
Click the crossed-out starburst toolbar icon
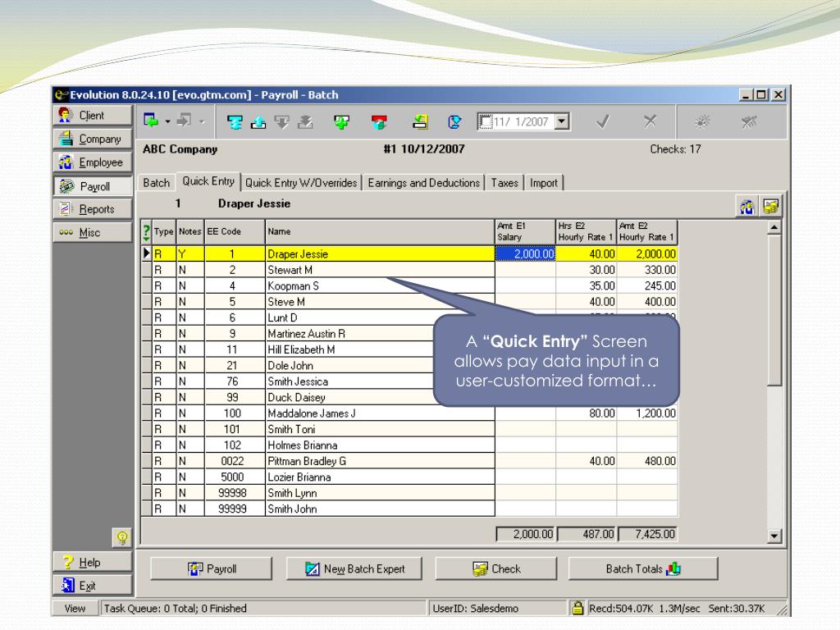749,121
